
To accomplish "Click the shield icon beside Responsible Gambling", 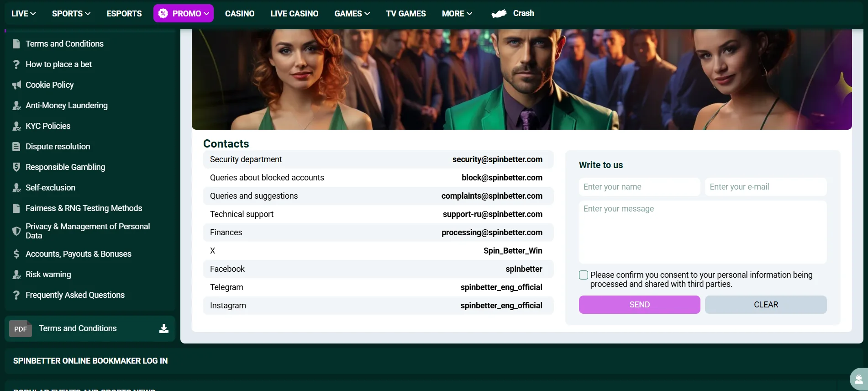I will pyautogui.click(x=16, y=167).
